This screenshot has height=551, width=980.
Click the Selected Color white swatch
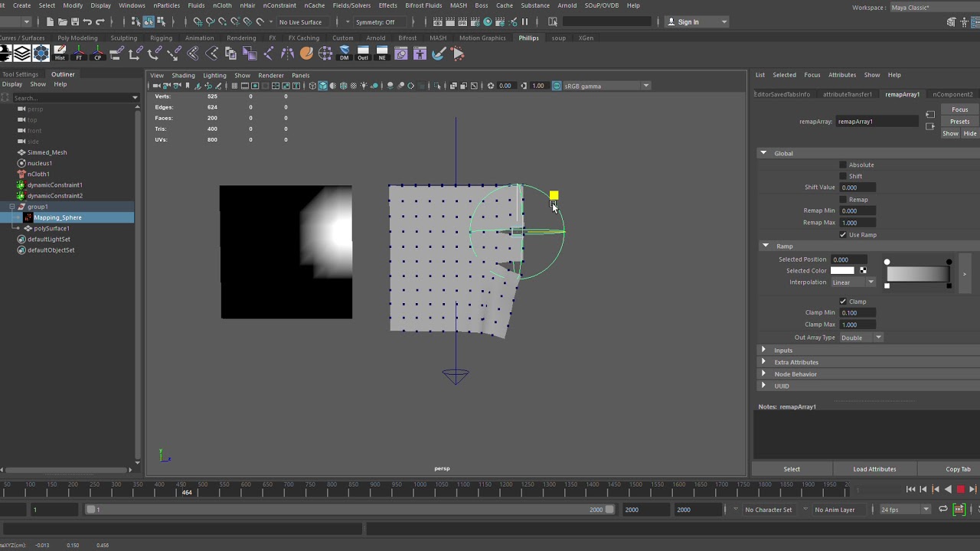842,270
